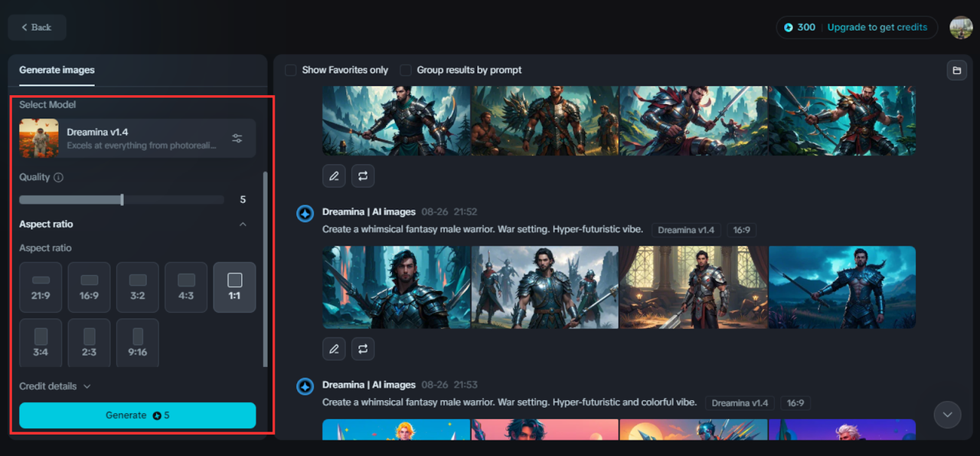980x456 pixels.
Task: Click Dreamina v1.4 tag on 21:53 prompt
Action: (x=740, y=403)
